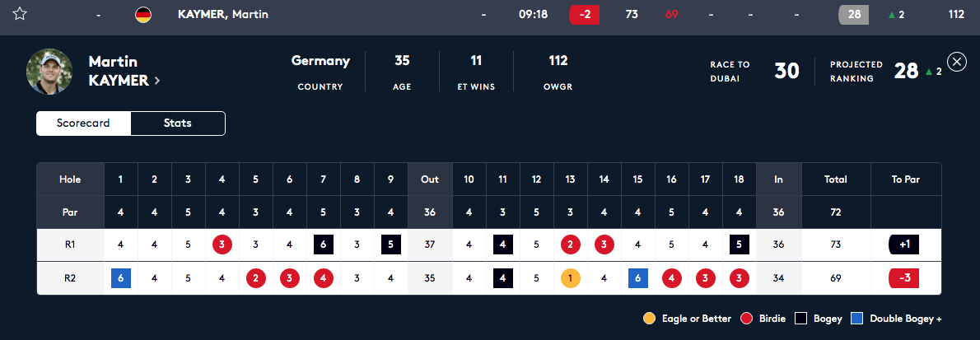Click the yellow eagle marker on hole 13
The height and width of the screenshot is (340, 980).
click(570, 278)
